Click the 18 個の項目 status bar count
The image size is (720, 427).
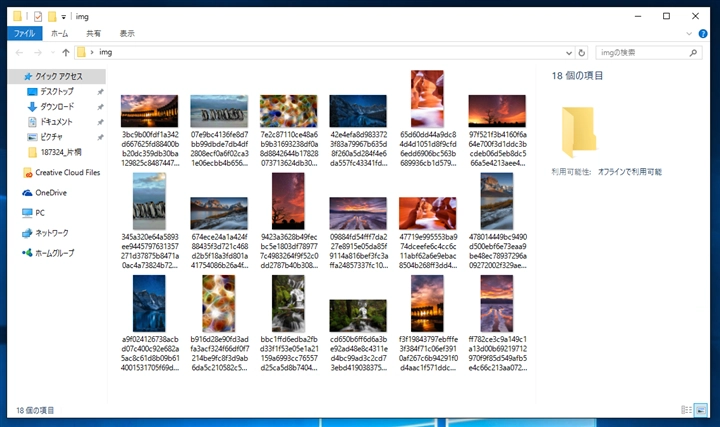click(35, 410)
